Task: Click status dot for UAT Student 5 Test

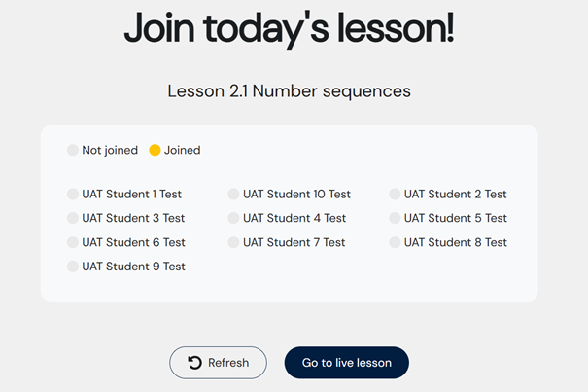Action: click(395, 218)
